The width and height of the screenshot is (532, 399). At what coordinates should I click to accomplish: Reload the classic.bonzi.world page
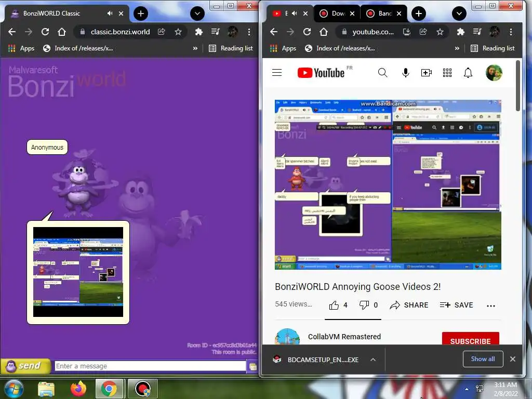pyautogui.click(x=45, y=32)
